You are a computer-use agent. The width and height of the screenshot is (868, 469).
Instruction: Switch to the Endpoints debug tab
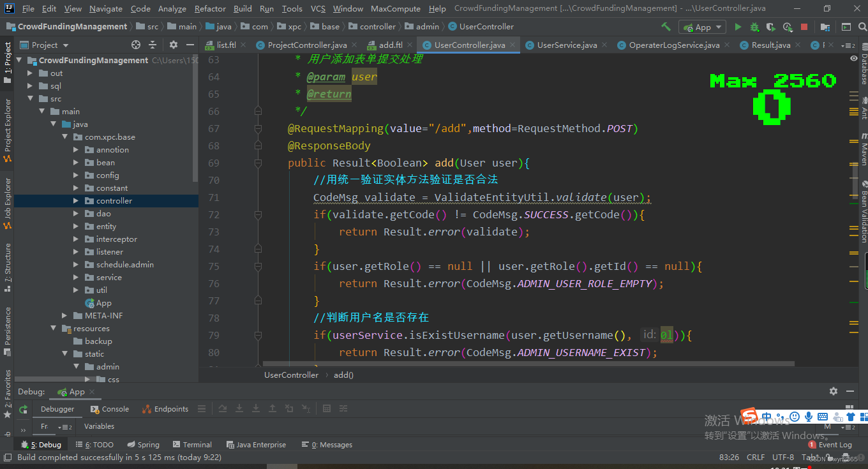click(165, 409)
